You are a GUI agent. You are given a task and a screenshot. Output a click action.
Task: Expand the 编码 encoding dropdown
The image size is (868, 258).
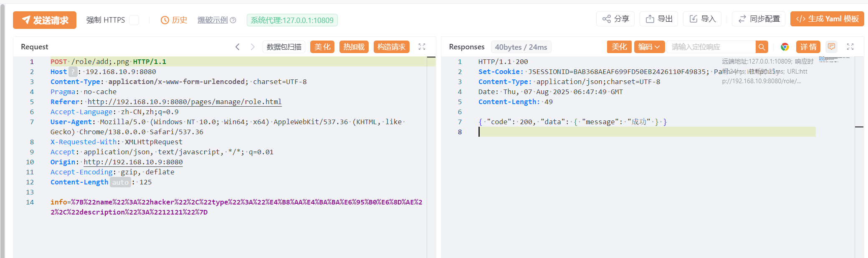pos(649,47)
